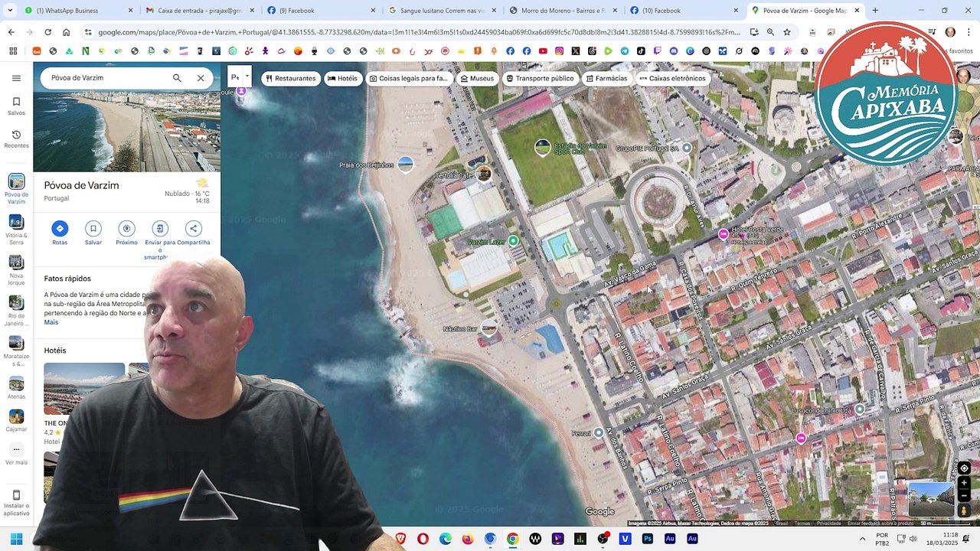The height and width of the screenshot is (551, 980).
Task: Select the Street View pegman
Action: 964,510
